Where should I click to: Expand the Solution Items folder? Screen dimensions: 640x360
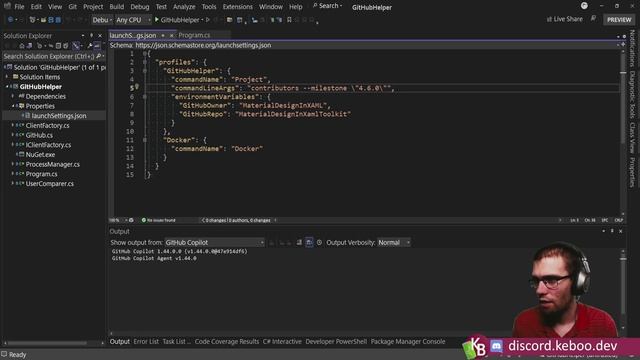point(7,77)
